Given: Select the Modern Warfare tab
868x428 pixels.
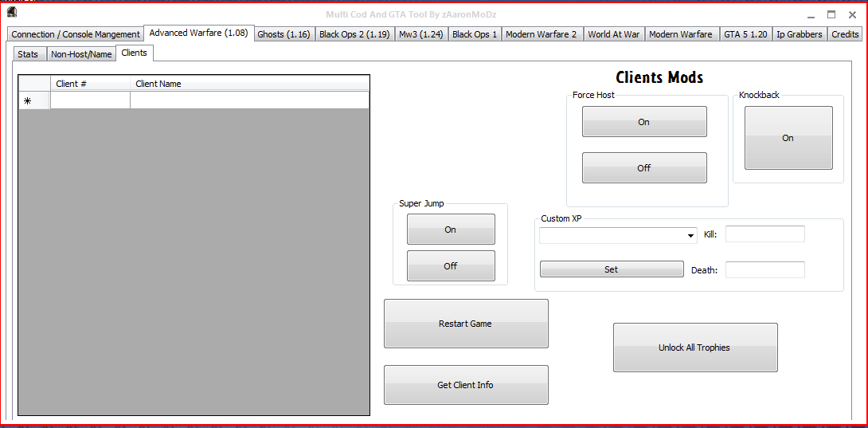Looking at the screenshot, I should tap(681, 34).
